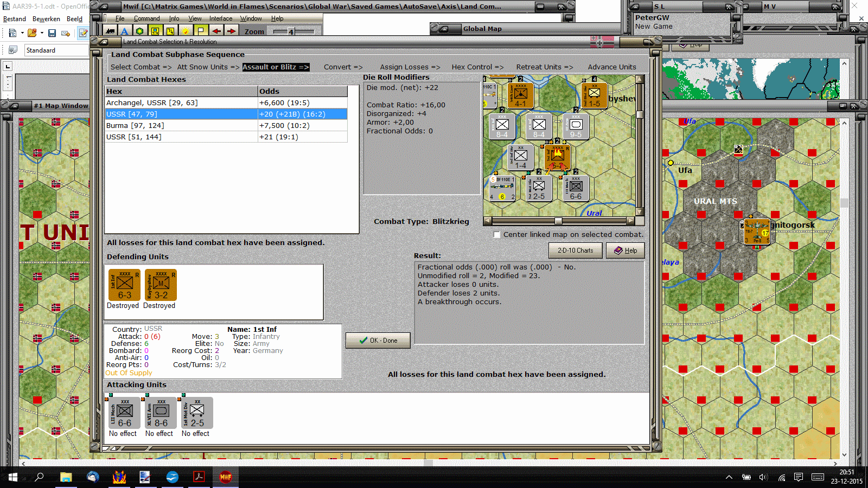The height and width of the screenshot is (488, 868).
Task: Expand the OpenOffice open-file dropdown arrow
Action: pos(42,33)
